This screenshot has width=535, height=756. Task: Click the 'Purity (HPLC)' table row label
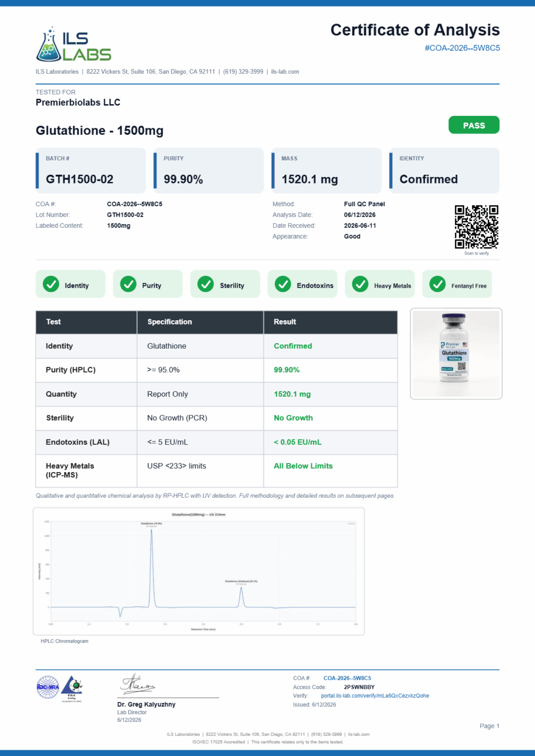[x=71, y=370]
